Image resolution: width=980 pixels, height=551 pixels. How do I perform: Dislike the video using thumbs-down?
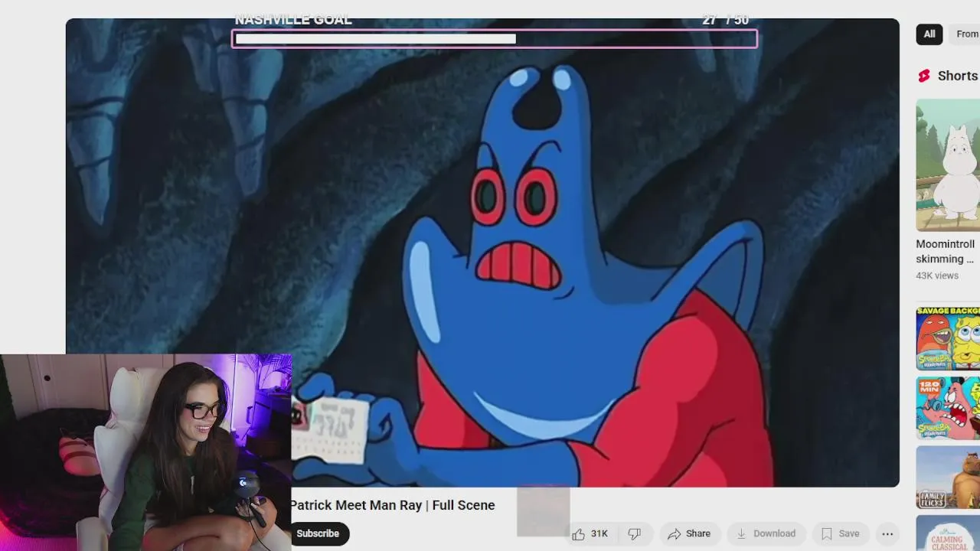(634, 534)
